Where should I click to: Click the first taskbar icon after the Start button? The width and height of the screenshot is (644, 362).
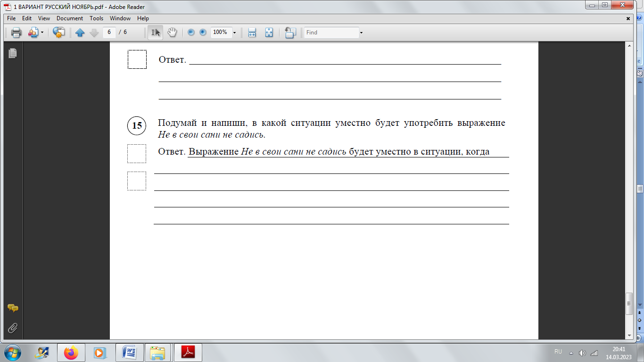[x=43, y=353]
